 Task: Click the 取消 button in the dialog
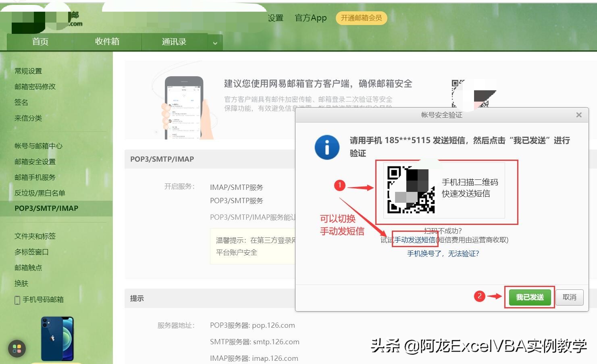pyautogui.click(x=569, y=297)
